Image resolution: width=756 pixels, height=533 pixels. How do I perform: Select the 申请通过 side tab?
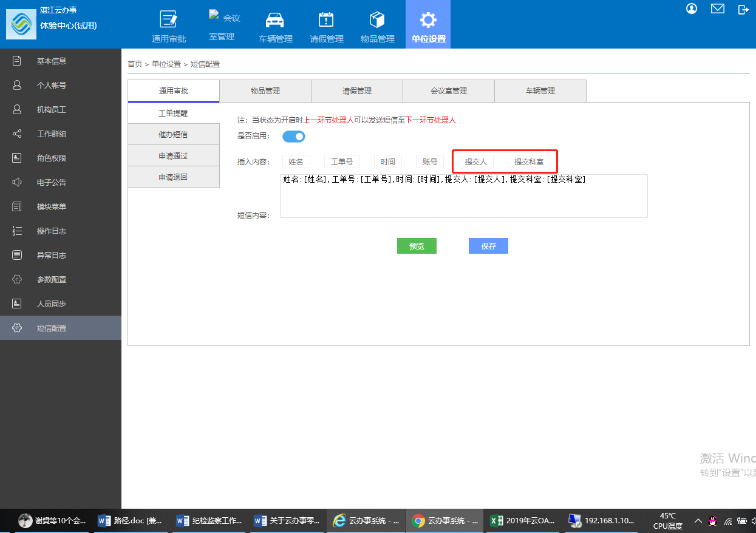[173, 155]
